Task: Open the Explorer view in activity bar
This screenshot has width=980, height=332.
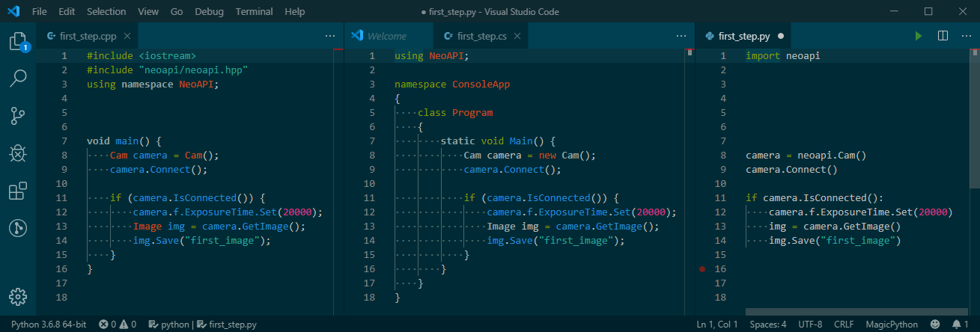Action: pos(18,41)
